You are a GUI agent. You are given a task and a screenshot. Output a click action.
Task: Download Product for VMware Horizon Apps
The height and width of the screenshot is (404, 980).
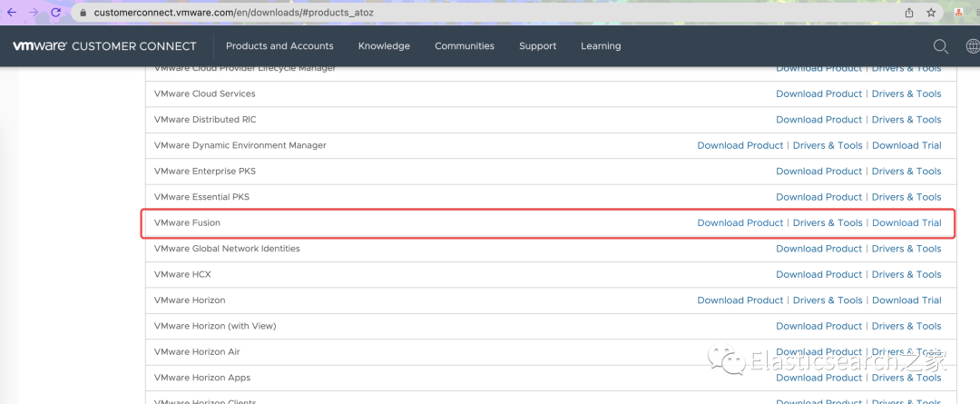818,378
